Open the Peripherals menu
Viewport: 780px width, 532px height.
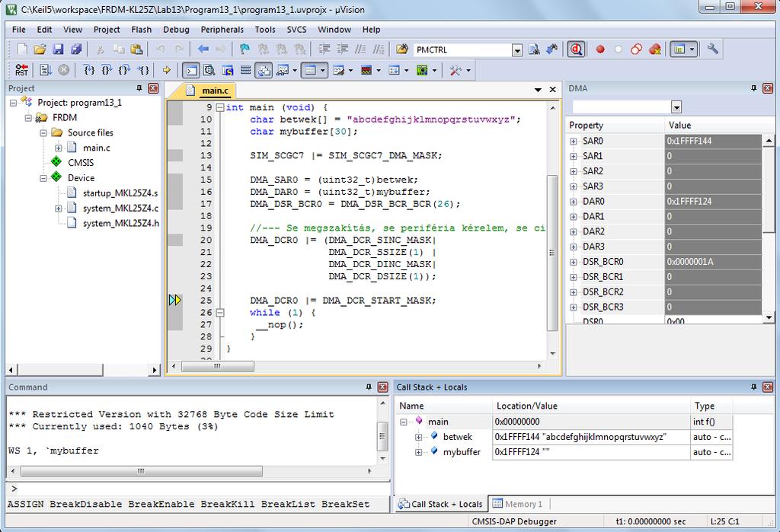(x=222, y=30)
